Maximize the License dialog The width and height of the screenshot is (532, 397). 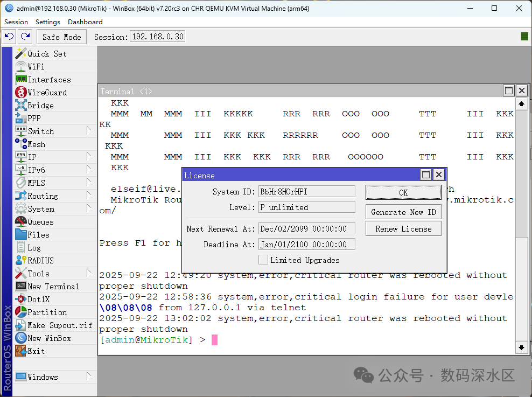[426, 175]
